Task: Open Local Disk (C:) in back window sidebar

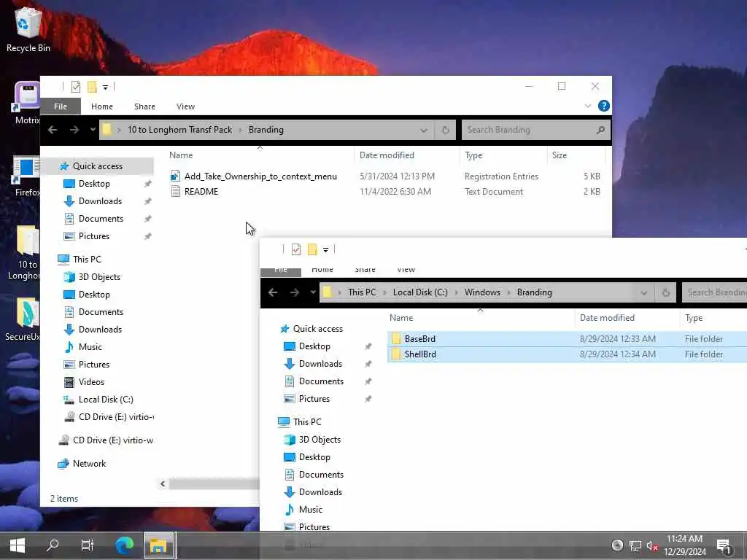Action: [x=106, y=400]
